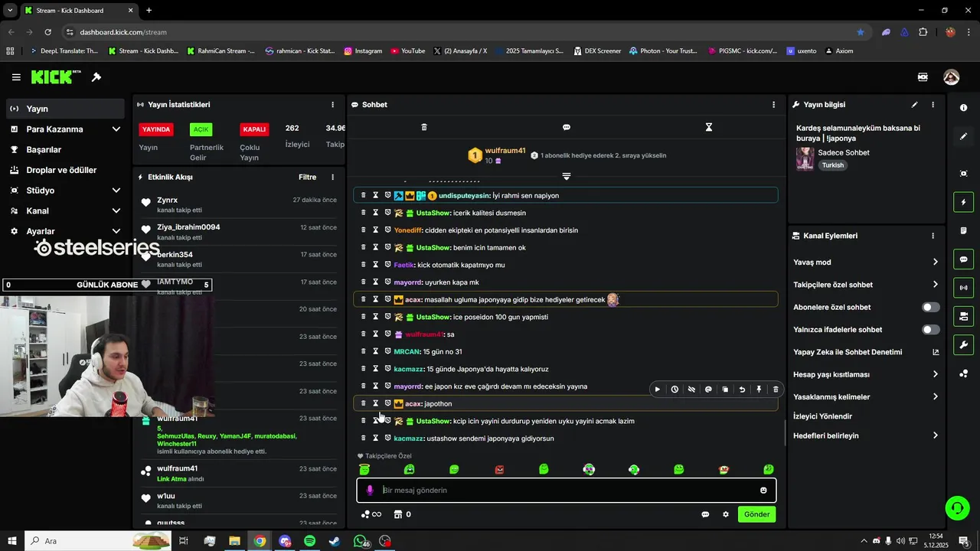Open the profile avatar menu
The width and height of the screenshot is (980, 551).
(x=951, y=77)
